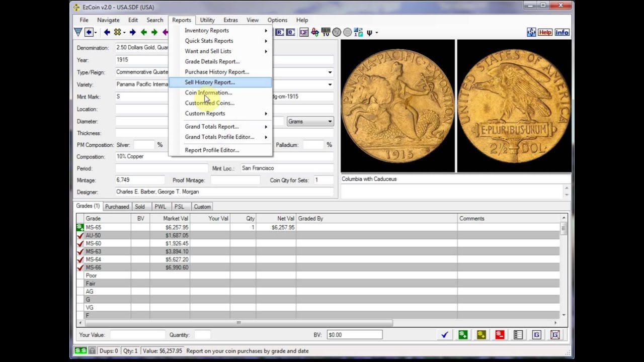Click the green left arrow toolbar icon
The image size is (644, 362).
pos(144,32)
